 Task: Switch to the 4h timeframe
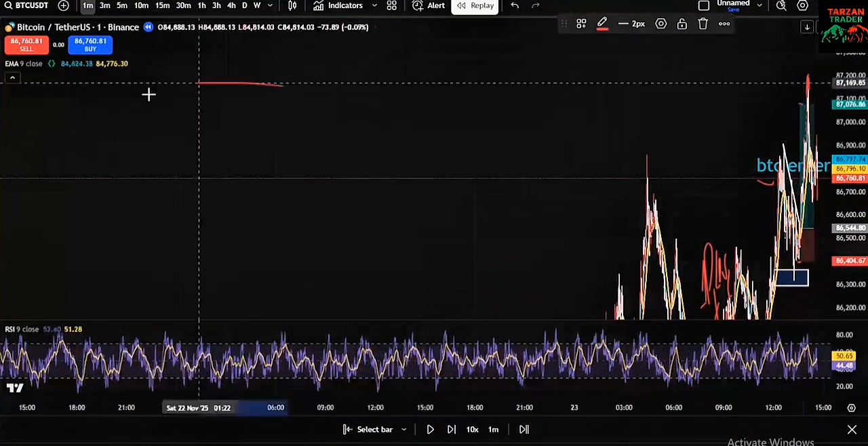point(231,5)
